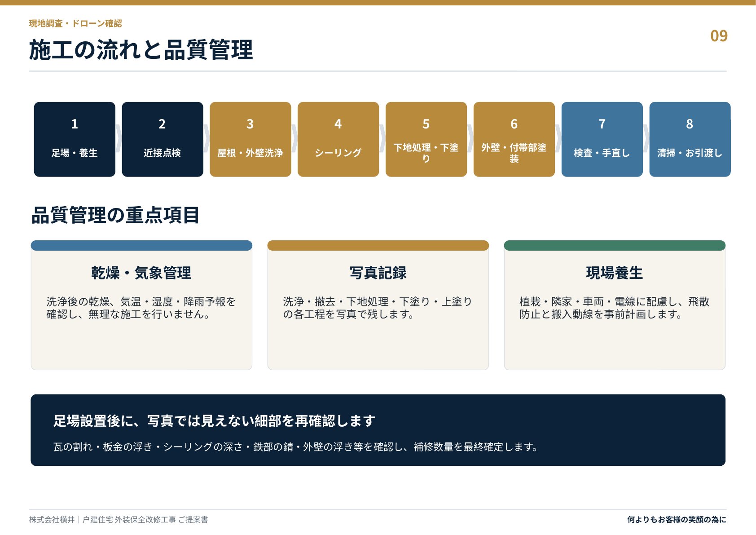Screen dimensions: 756x535
Task: Select step 2 card 近接点検
Action: (x=163, y=139)
